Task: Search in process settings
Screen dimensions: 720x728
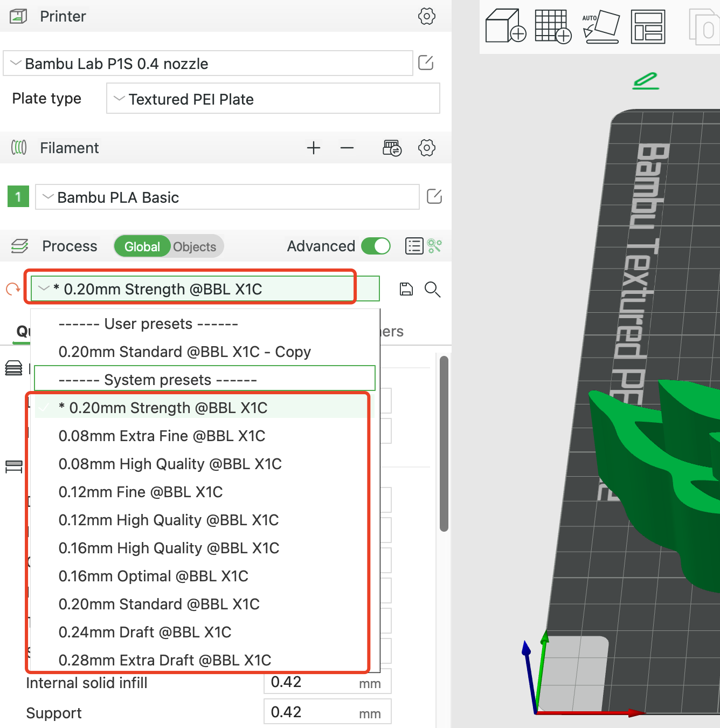Action: [432, 290]
